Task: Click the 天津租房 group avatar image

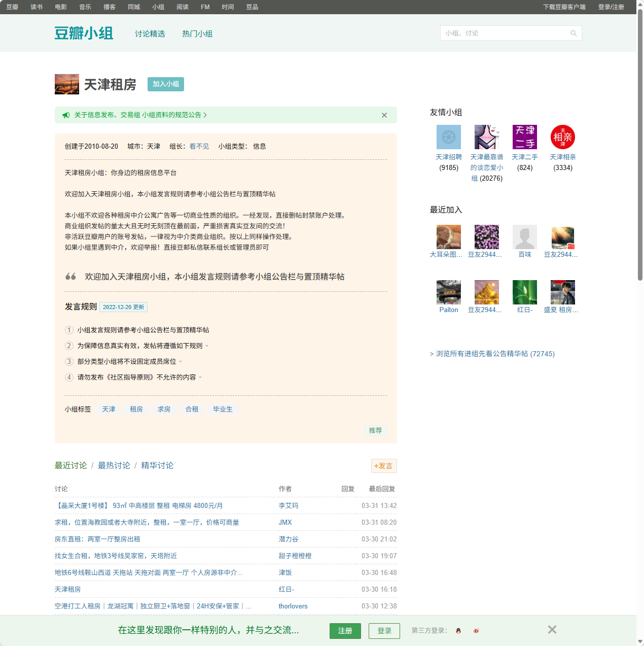Action: coord(67,84)
